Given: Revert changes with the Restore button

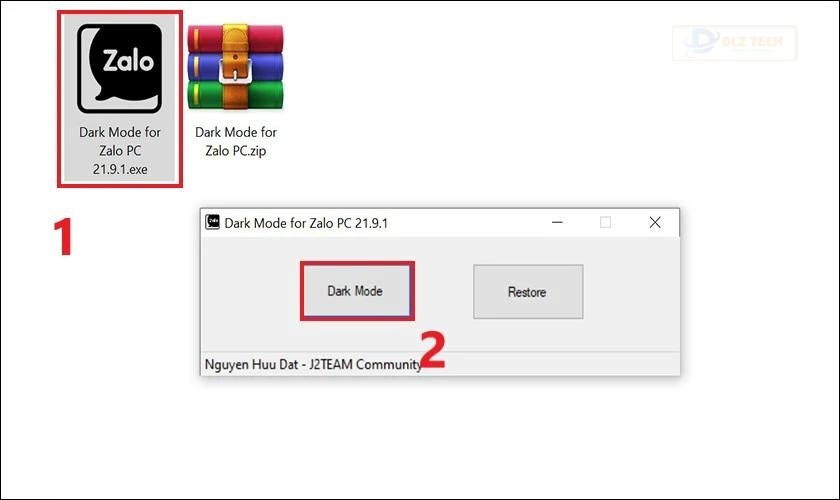Looking at the screenshot, I should pos(528,292).
